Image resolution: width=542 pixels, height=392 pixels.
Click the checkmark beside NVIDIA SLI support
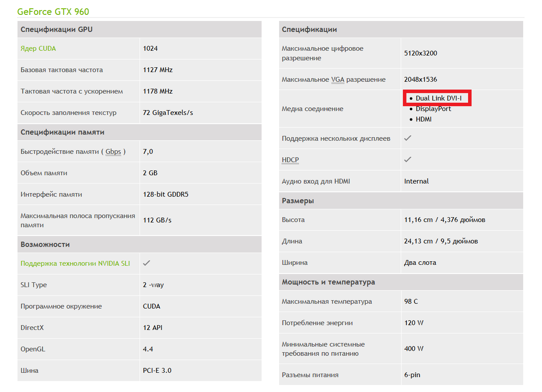[147, 263]
